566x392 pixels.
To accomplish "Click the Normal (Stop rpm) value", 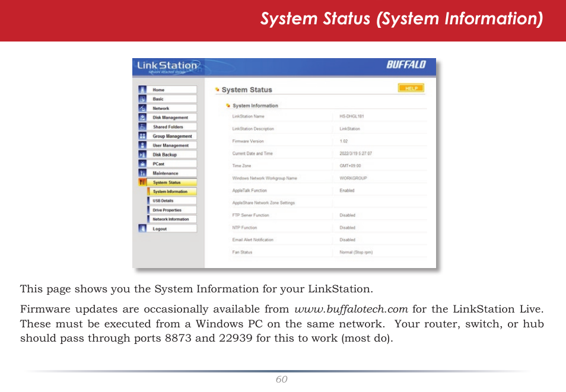I will [x=356, y=252].
